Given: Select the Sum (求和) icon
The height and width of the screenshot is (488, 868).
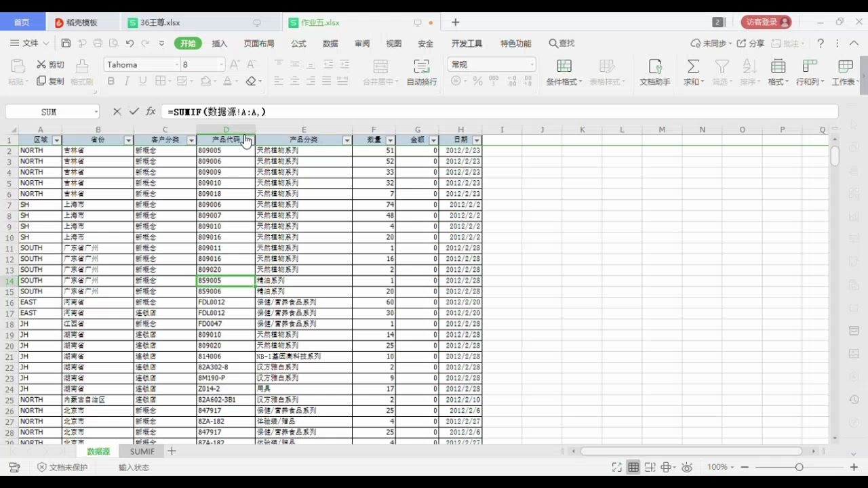Looking at the screenshot, I should coord(693,67).
